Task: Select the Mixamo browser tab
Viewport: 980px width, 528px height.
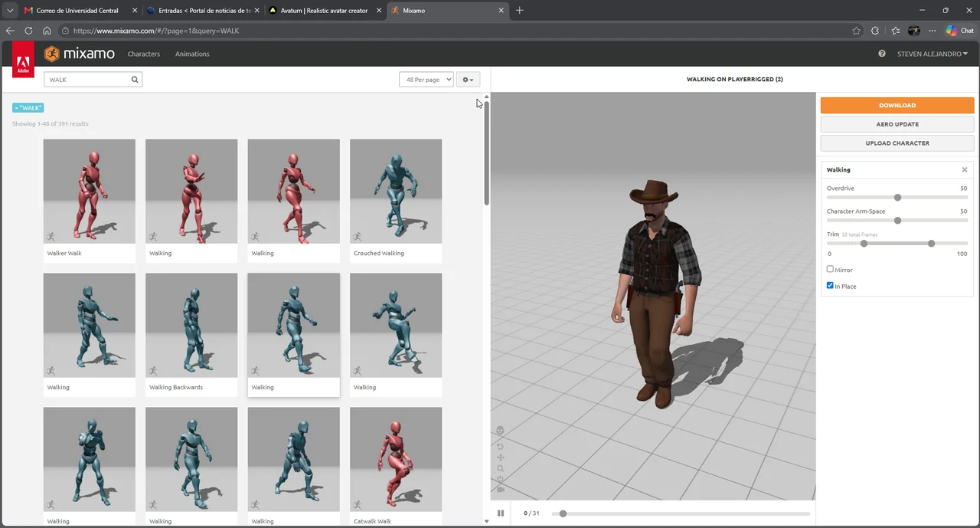Action: pyautogui.click(x=448, y=11)
